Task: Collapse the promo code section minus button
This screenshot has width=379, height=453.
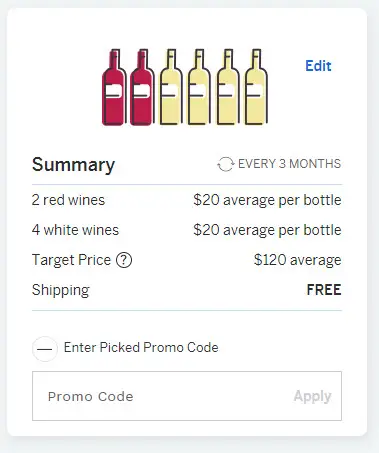Action: click(45, 349)
